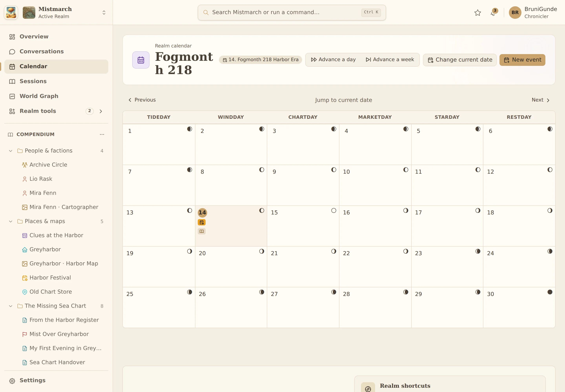The width and height of the screenshot is (565, 392).
Task: Click Change current date button
Action: pos(459,60)
